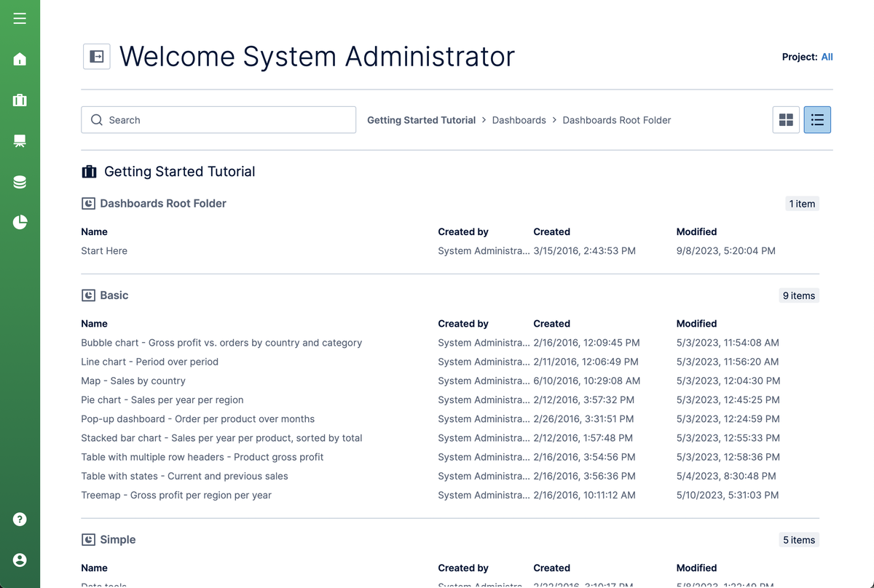
Task: Open the Dashboards pie chart sidebar icon
Action: point(20,222)
